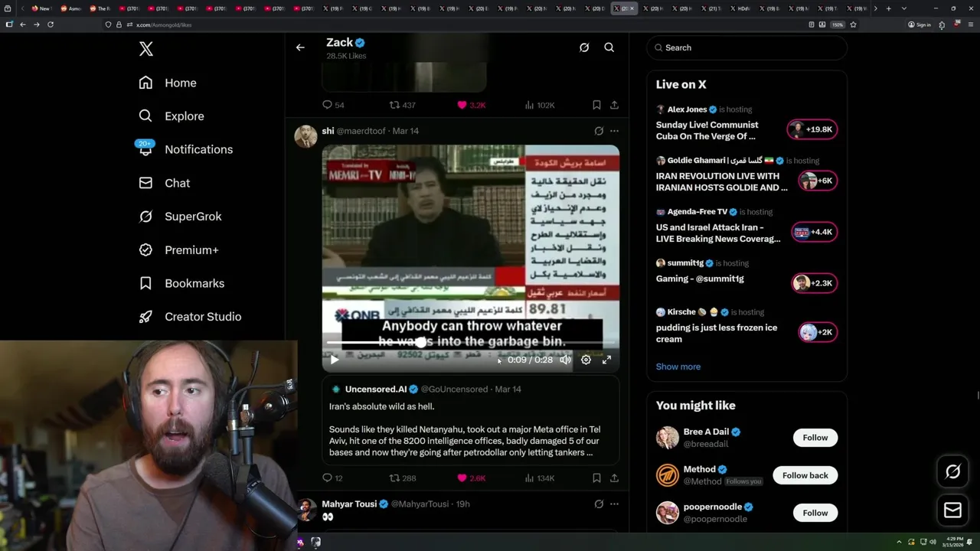Open more options on Mahyar Tousi's post
Screen dimensions: 980x551
click(614, 504)
